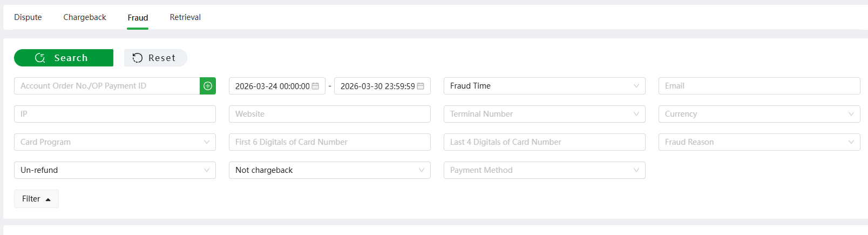
Task: Collapse filters with the Filter arrow icon
Action: (x=48, y=199)
